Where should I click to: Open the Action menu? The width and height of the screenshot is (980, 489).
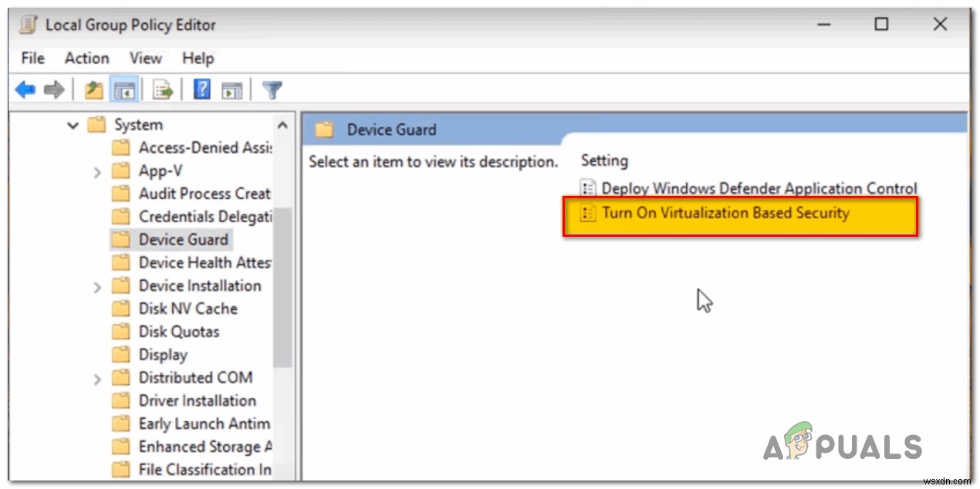(86, 58)
